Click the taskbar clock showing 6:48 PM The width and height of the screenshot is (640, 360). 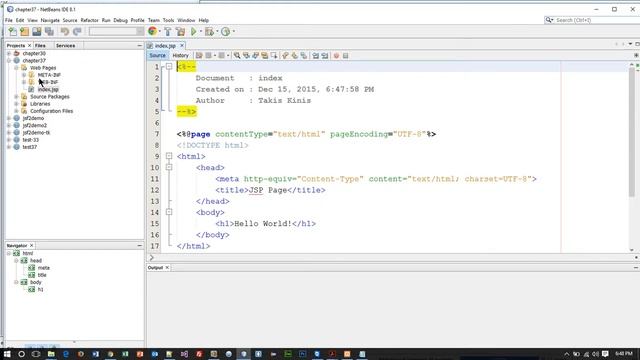pos(623,353)
